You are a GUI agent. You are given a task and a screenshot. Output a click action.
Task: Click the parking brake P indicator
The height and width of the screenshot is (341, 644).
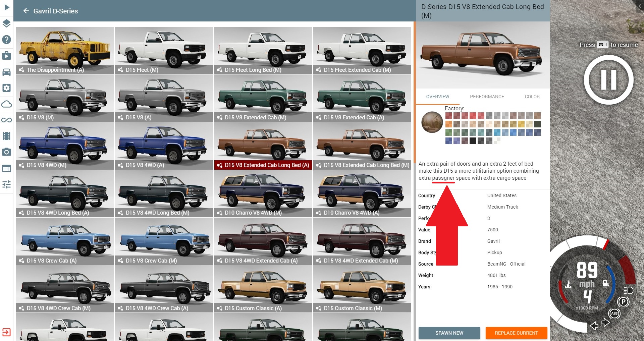pos(623,302)
